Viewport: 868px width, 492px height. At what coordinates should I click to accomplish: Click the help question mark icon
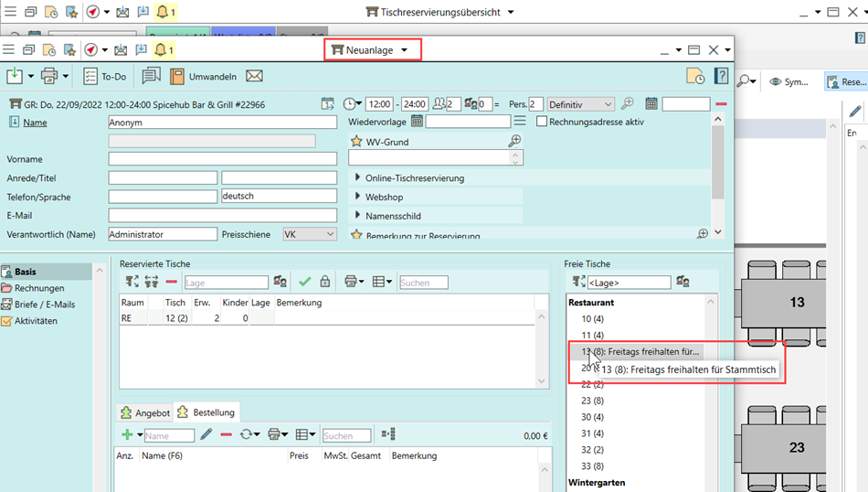(721, 76)
